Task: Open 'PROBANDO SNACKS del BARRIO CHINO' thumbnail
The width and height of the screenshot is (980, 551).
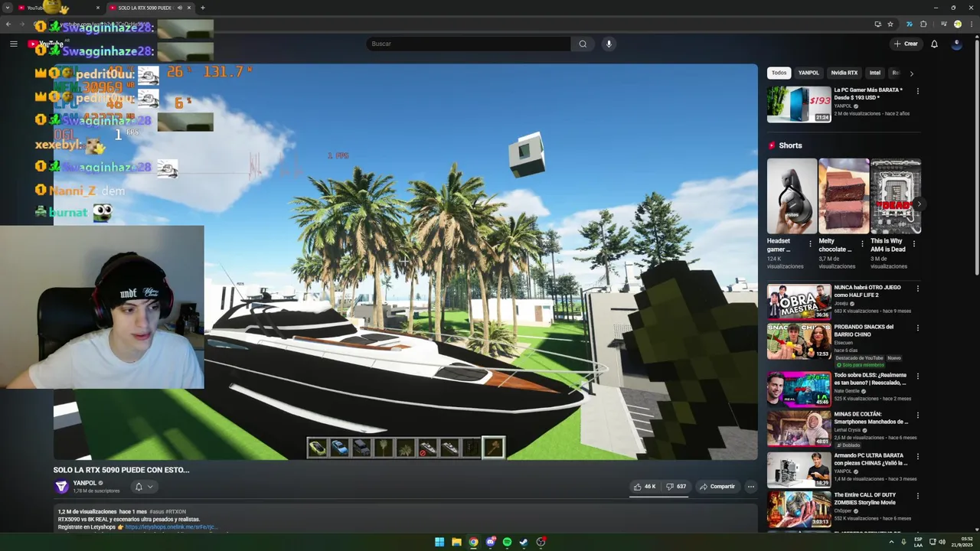Action: [x=799, y=341]
